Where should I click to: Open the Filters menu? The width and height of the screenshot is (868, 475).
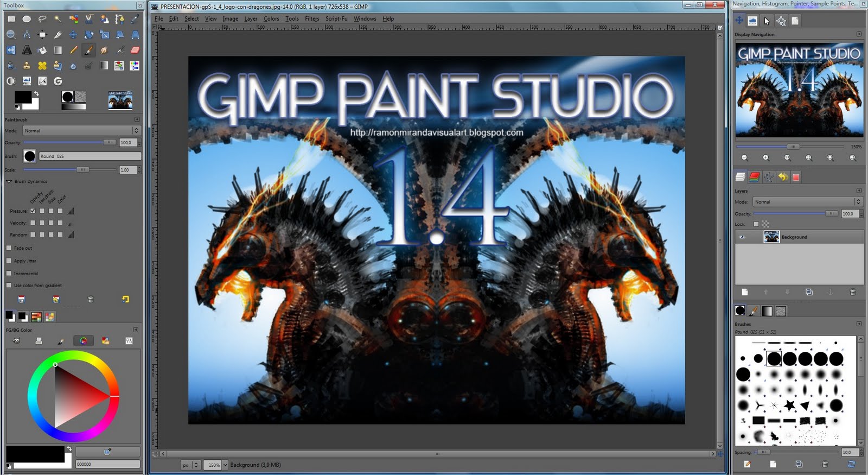click(x=312, y=18)
